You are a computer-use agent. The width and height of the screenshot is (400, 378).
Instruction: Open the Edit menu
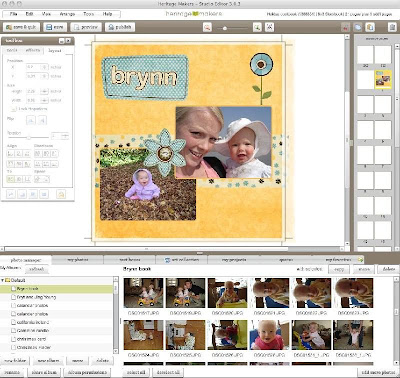click(x=29, y=14)
